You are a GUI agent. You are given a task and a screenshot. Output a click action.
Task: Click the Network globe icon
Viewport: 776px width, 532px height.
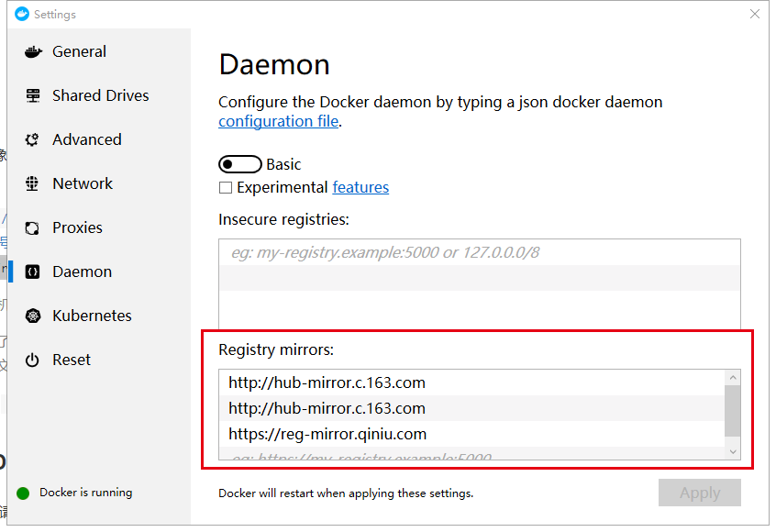click(33, 184)
